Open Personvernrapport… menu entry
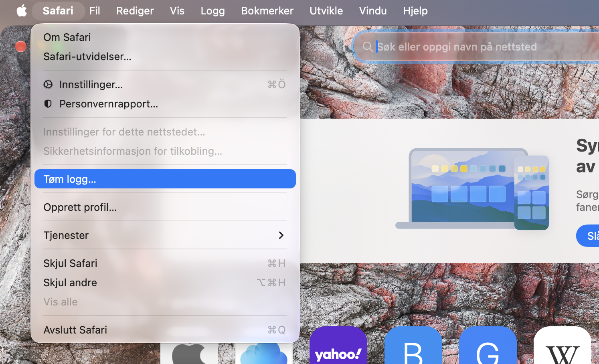The image size is (599, 364). [x=165, y=104]
